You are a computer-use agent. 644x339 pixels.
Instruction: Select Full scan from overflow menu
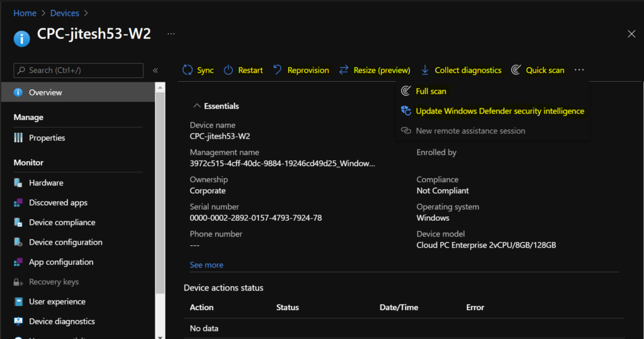coord(431,91)
